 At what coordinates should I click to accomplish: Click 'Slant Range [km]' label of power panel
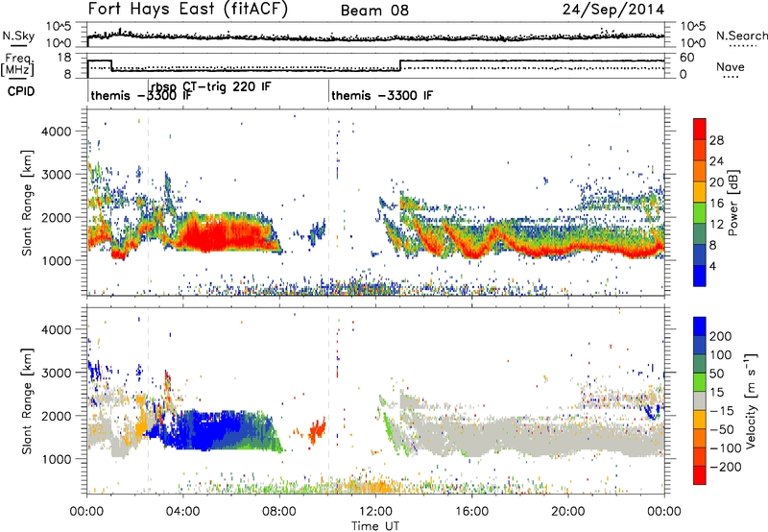coord(27,203)
